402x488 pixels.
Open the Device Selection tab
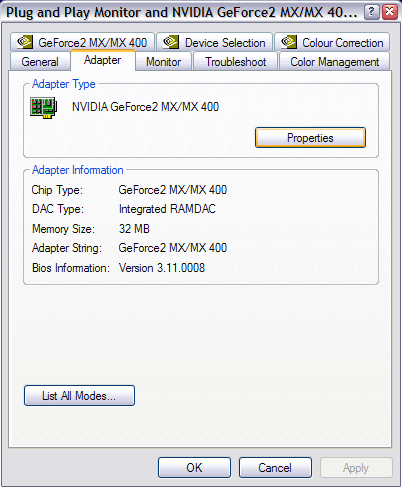[214, 42]
